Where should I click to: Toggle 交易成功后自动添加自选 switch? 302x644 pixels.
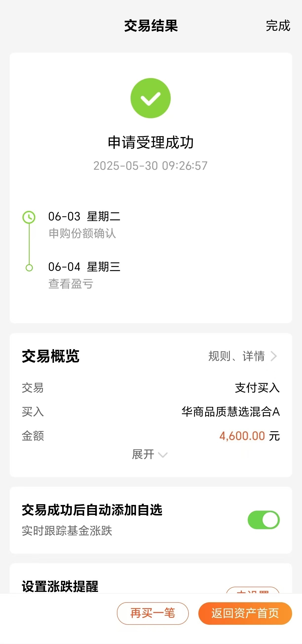pos(264,520)
